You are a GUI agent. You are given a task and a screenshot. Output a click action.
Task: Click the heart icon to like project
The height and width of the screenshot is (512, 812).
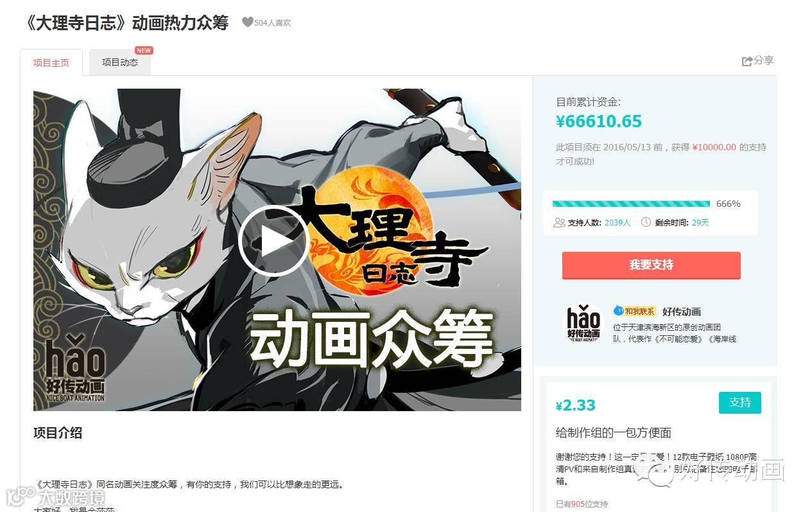(x=247, y=22)
